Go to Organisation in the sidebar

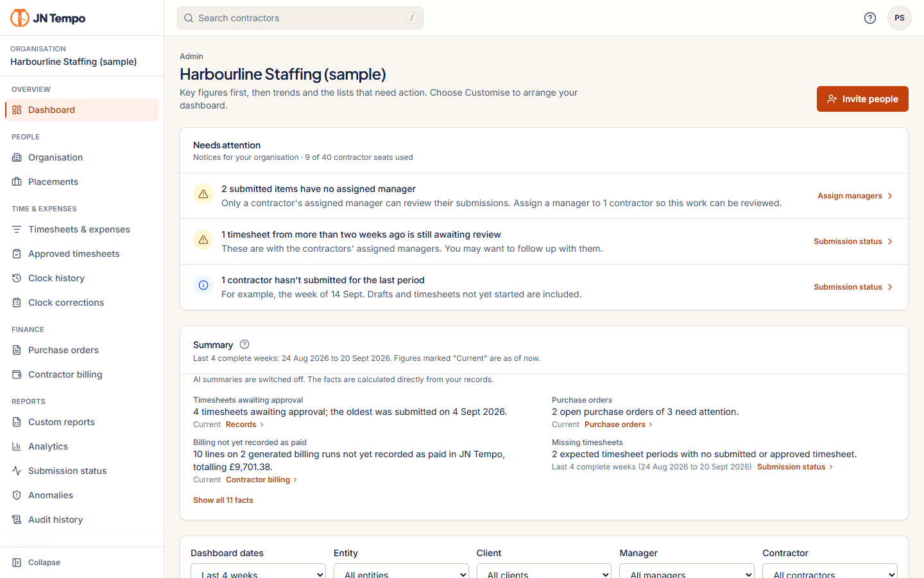tap(81, 157)
